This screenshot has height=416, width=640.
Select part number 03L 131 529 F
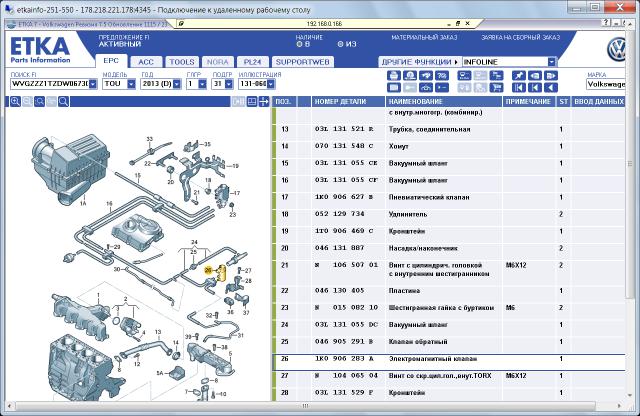click(344, 393)
